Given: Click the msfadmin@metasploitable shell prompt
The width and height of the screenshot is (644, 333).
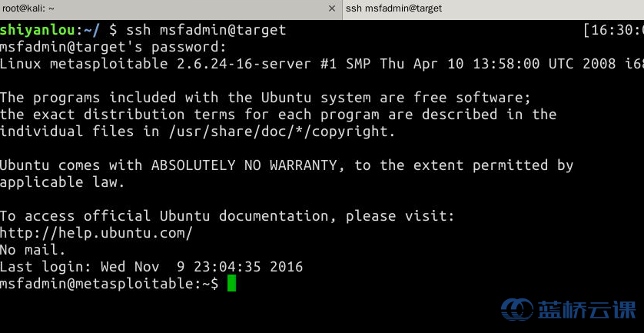Looking at the screenshot, I should pyautogui.click(x=109, y=284).
